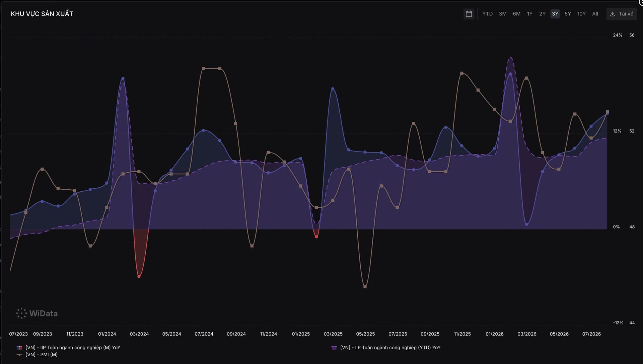The image size is (643, 364).
Task: Select the active 3Y range
Action: (555, 14)
